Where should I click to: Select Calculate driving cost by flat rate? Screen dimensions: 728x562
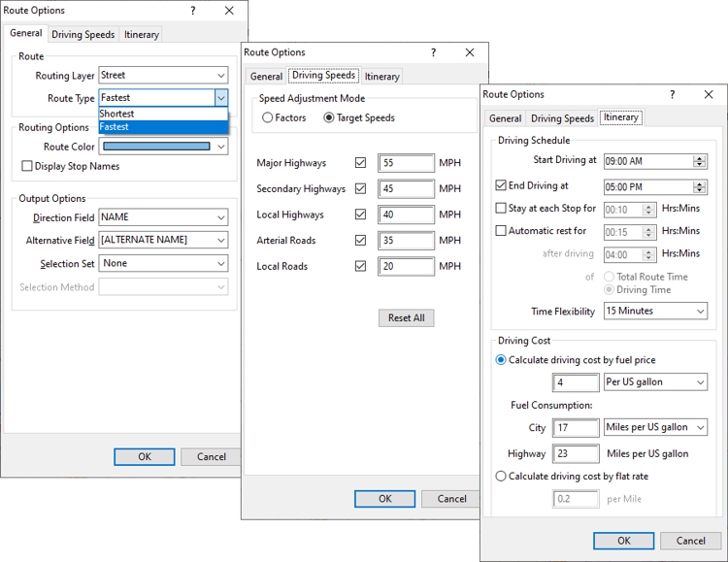(501, 477)
